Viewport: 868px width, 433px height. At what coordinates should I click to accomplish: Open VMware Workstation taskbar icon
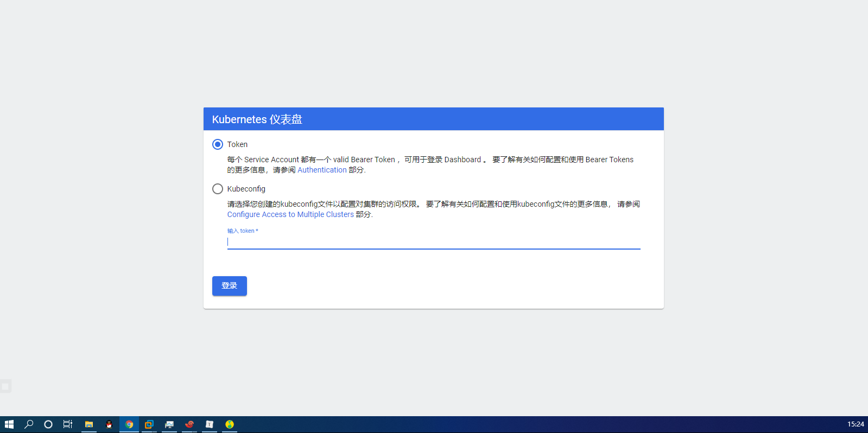pyautogui.click(x=149, y=424)
